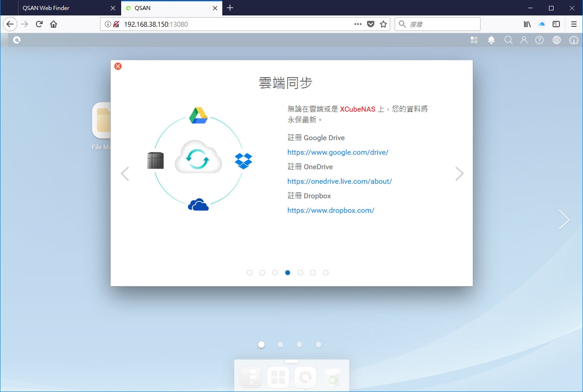Click the Google Drive logo
The image size is (583, 392).
pyautogui.click(x=198, y=116)
